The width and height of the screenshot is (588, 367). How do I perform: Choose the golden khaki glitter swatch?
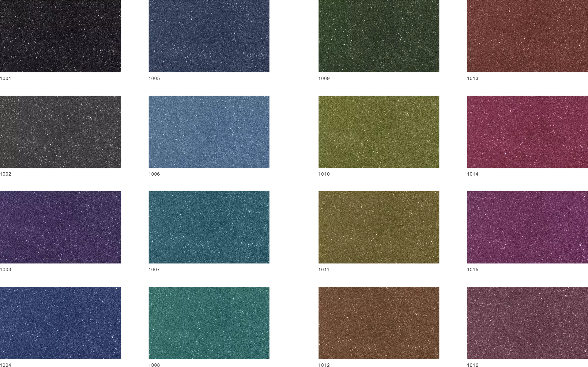[x=378, y=227]
